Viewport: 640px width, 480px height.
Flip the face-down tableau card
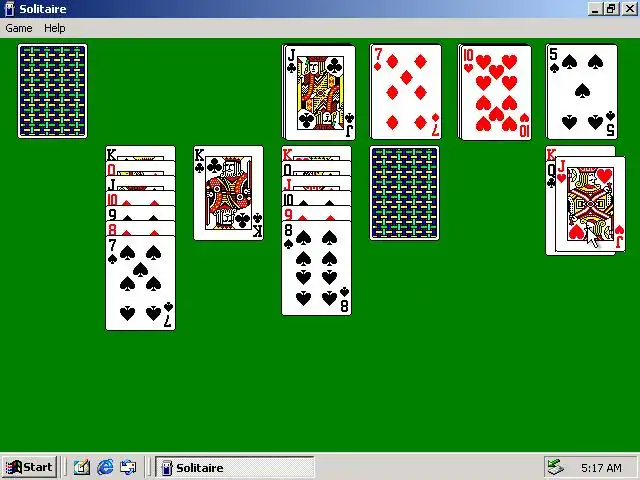tap(404, 193)
